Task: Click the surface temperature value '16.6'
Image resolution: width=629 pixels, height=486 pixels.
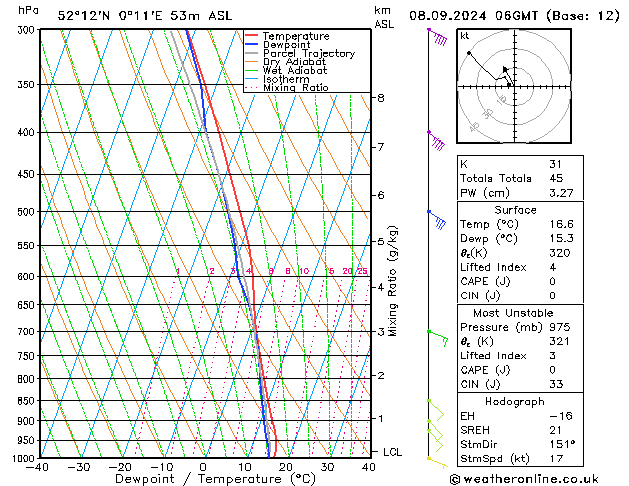Action: coord(561,224)
